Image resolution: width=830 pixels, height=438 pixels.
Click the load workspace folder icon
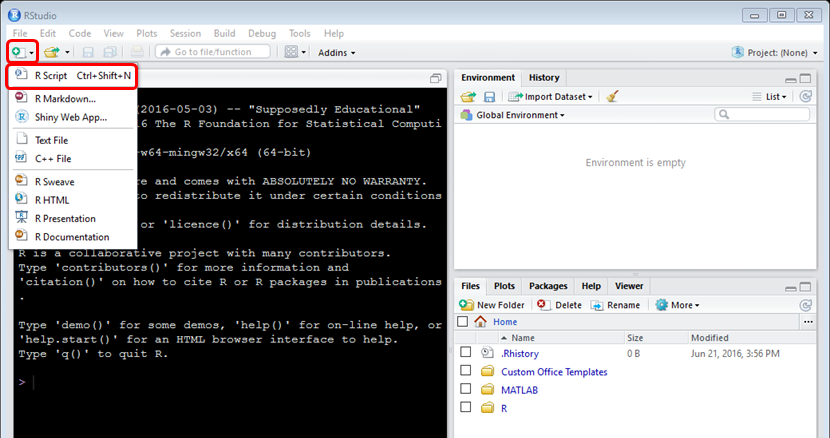(x=468, y=96)
